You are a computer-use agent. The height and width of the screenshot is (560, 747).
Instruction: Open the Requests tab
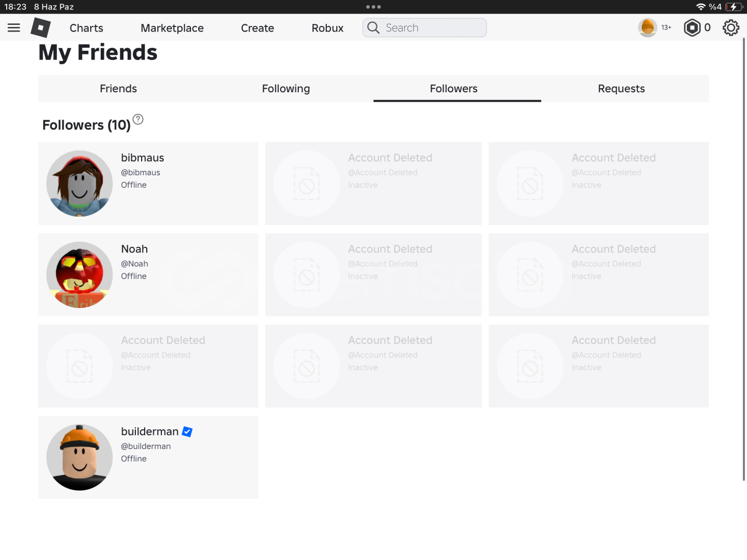[x=621, y=89]
